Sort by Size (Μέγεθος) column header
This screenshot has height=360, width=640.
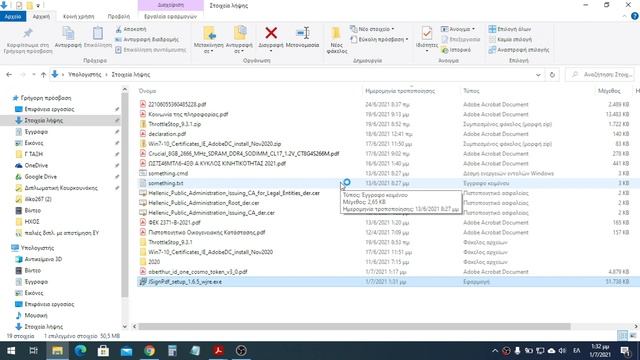tap(609, 91)
